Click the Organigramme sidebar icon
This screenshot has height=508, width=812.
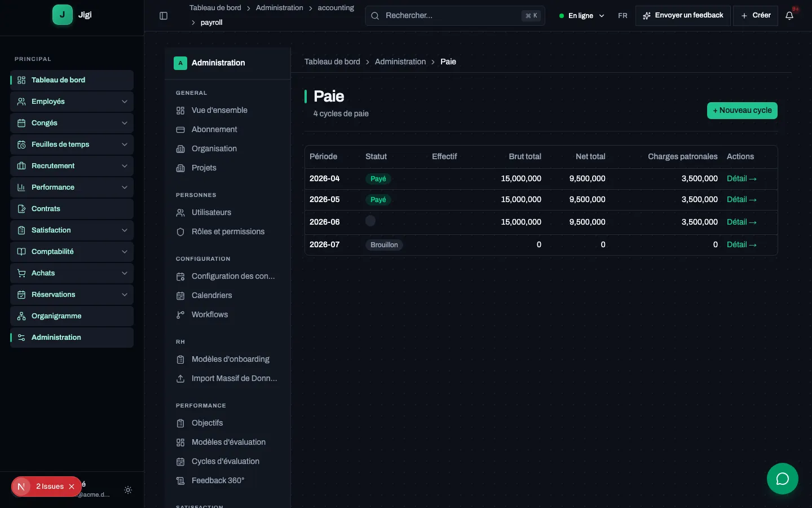tap(21, 316)
